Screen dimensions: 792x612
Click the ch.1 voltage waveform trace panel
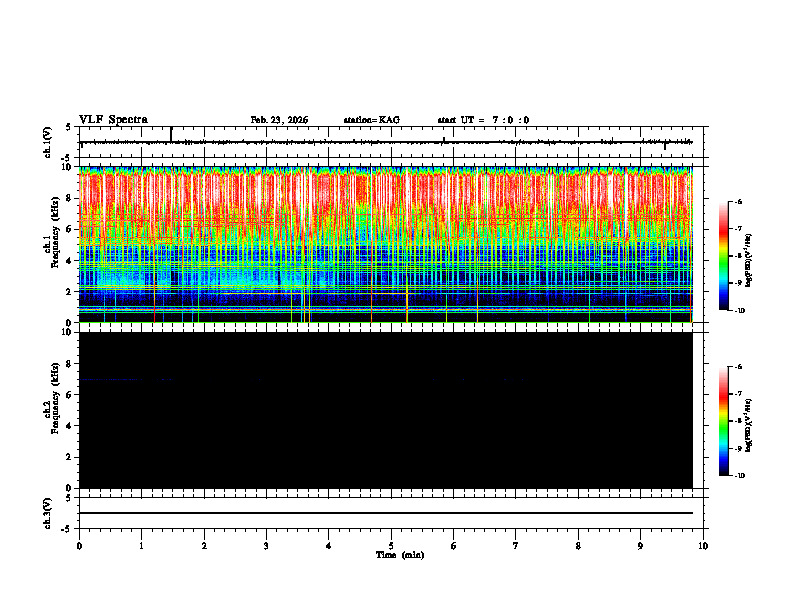(x=393, y=142)
